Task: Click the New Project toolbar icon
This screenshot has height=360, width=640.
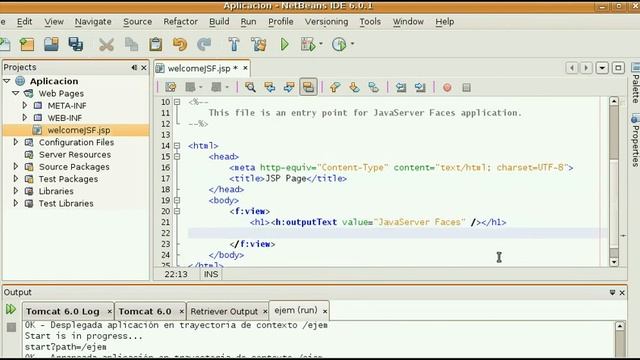Action: click(27, 44)
